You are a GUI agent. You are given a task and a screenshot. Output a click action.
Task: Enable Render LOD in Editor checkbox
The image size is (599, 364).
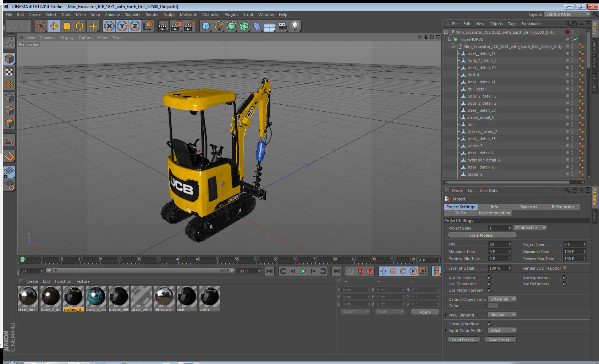tap(565, 268)
